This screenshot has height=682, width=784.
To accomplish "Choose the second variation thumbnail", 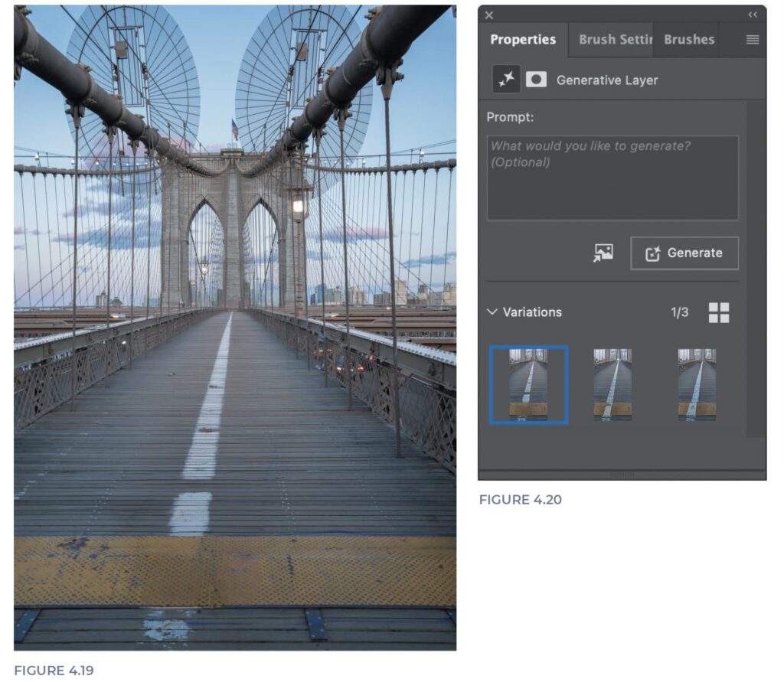I will 612,384.
